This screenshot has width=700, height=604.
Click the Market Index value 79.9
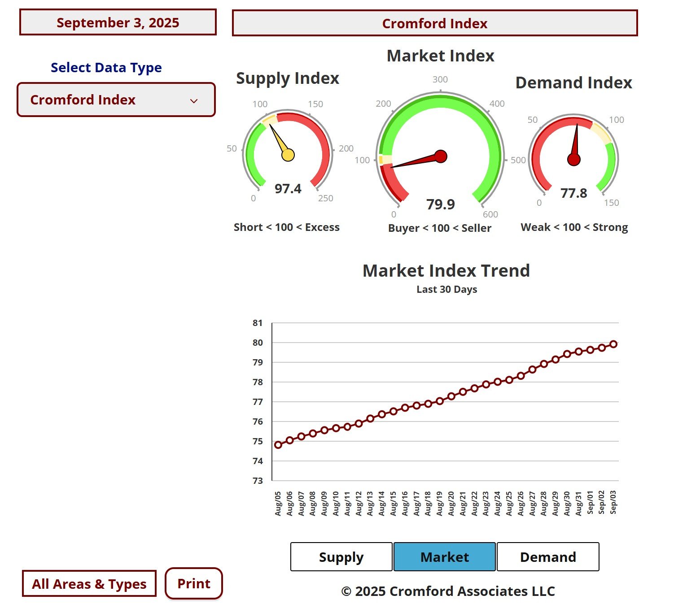coord(441,204)
